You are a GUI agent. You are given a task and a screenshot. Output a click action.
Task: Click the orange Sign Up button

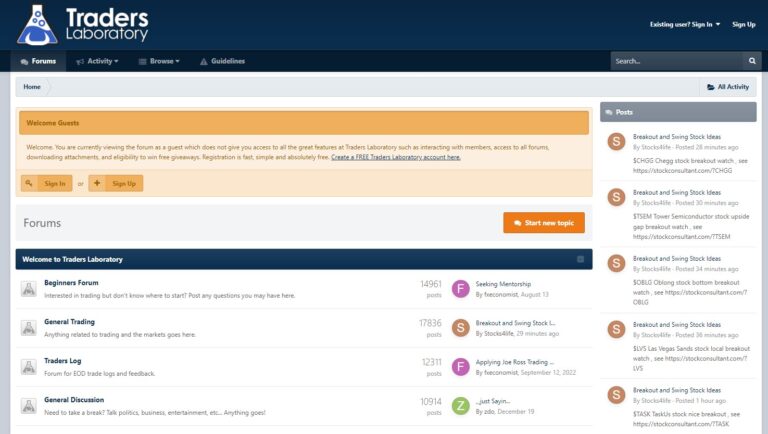tap(116, 183)
